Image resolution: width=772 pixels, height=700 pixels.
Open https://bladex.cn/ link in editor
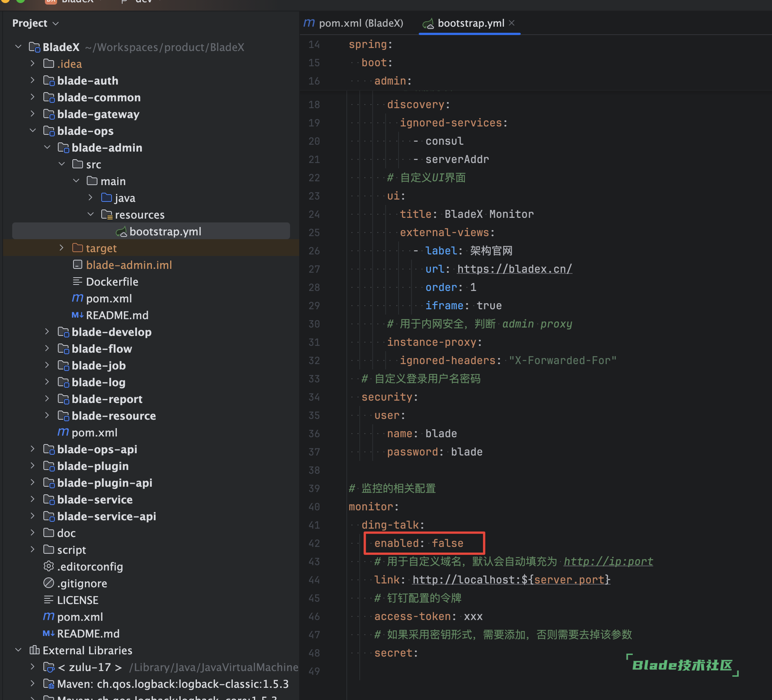click(x=515, y=269)
